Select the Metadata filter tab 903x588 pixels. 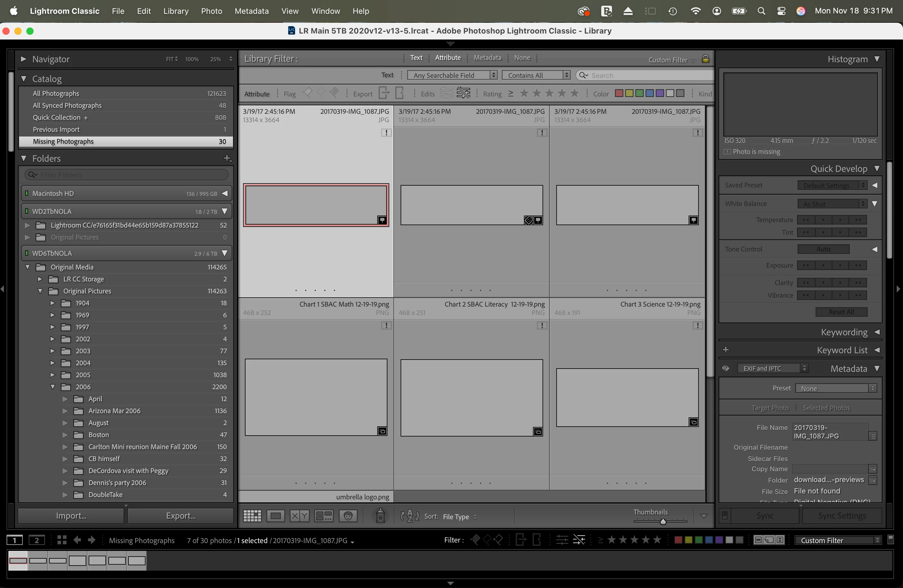[487, 58]
